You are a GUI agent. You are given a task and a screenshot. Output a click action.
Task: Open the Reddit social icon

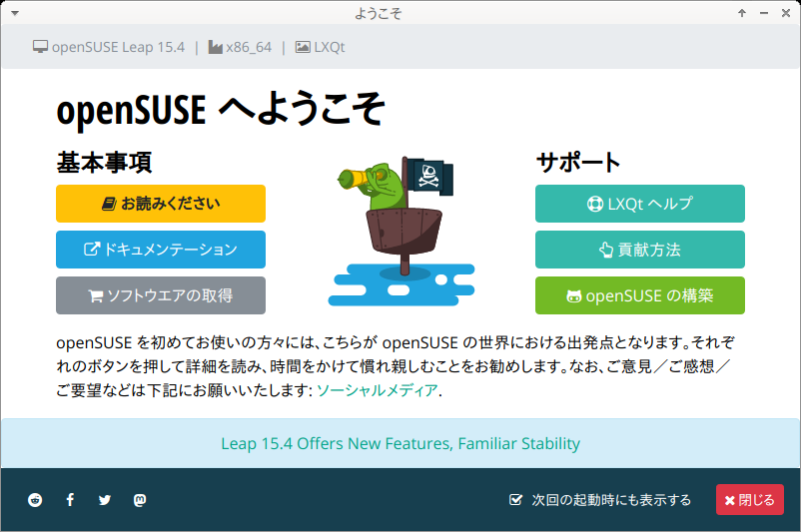tap(35, 500)
